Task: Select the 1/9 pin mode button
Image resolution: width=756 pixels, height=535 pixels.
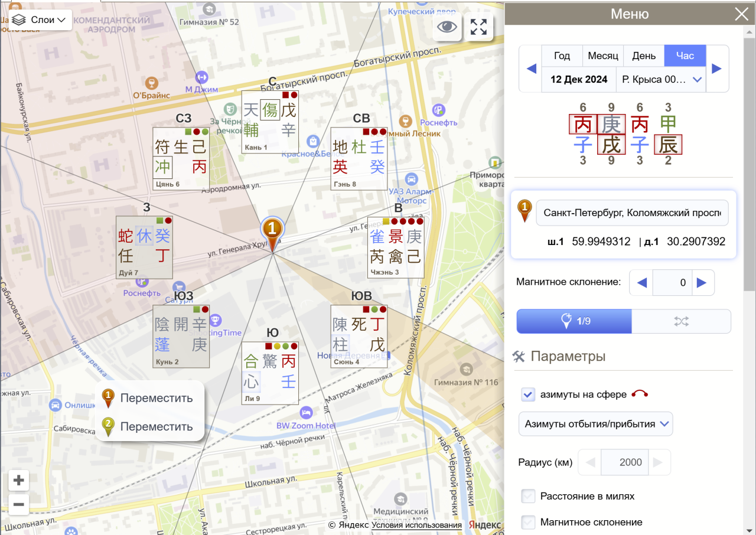Action: point(574,321)
